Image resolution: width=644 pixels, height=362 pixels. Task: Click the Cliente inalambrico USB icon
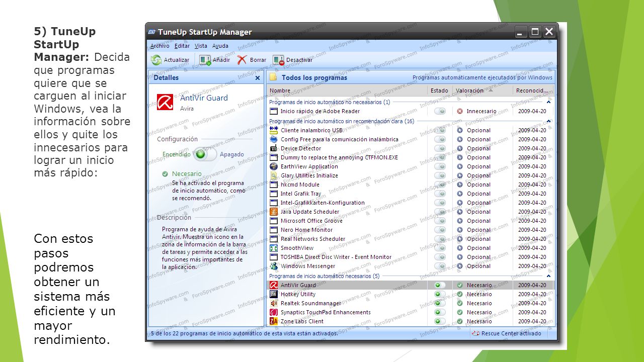(x=274, y=130)
